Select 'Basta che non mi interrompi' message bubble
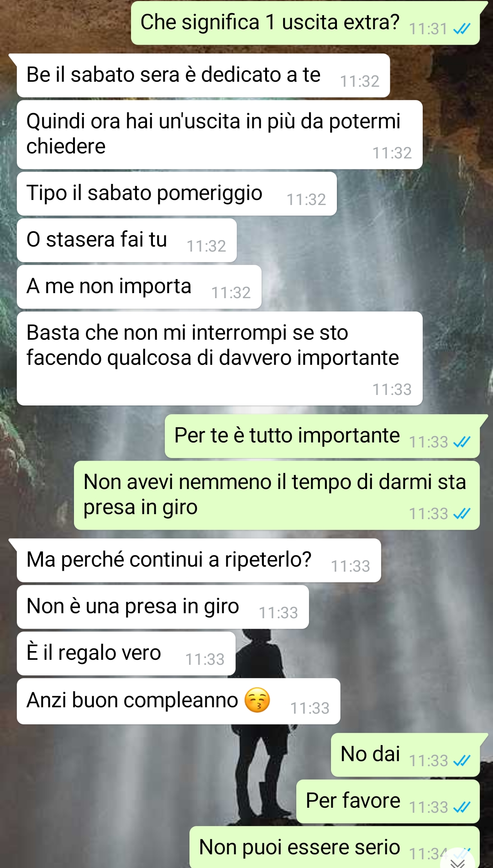This screenshot has width=493, height=868. (x=220, y=358)
